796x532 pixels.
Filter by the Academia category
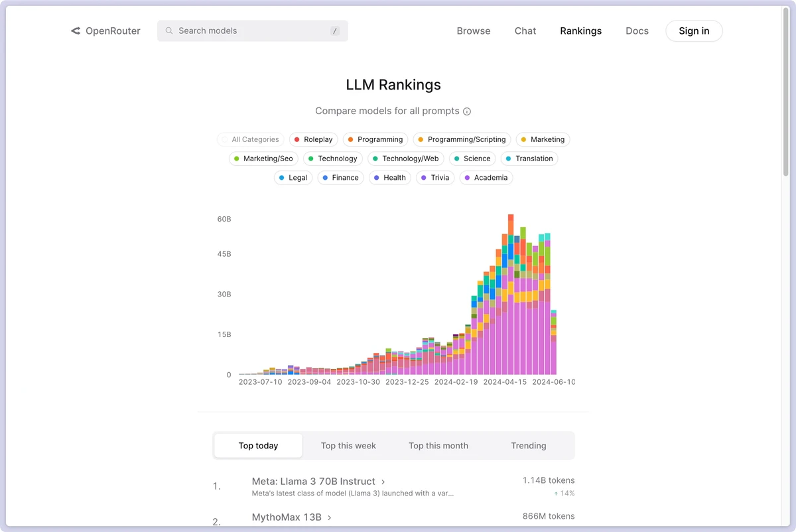click(x=486, y=178)
